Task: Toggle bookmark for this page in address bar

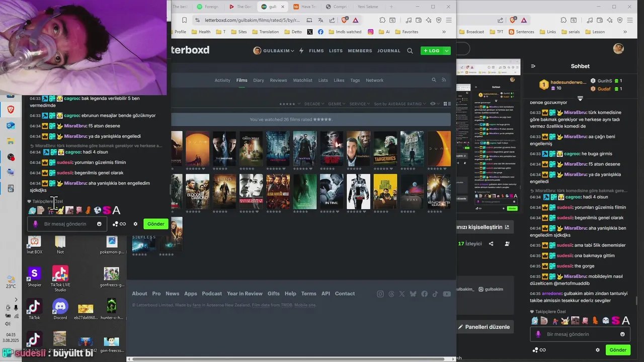Action: [x=184, y=20]
